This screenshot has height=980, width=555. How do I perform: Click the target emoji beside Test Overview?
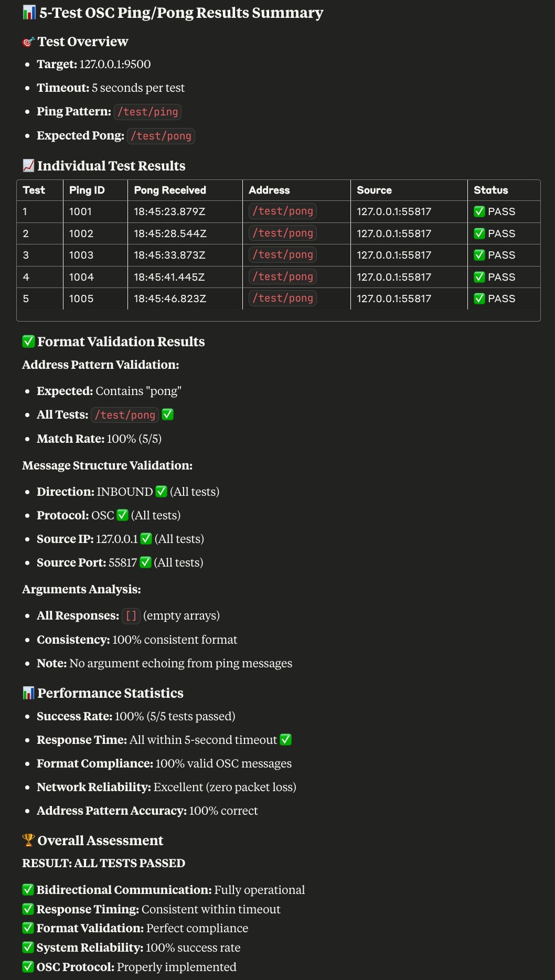28,42
